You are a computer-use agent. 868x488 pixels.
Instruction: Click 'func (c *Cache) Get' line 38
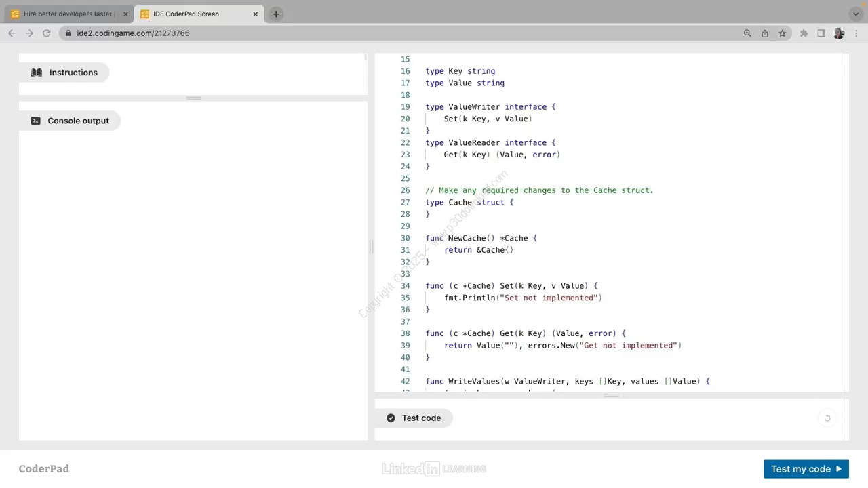pos(526,333)
